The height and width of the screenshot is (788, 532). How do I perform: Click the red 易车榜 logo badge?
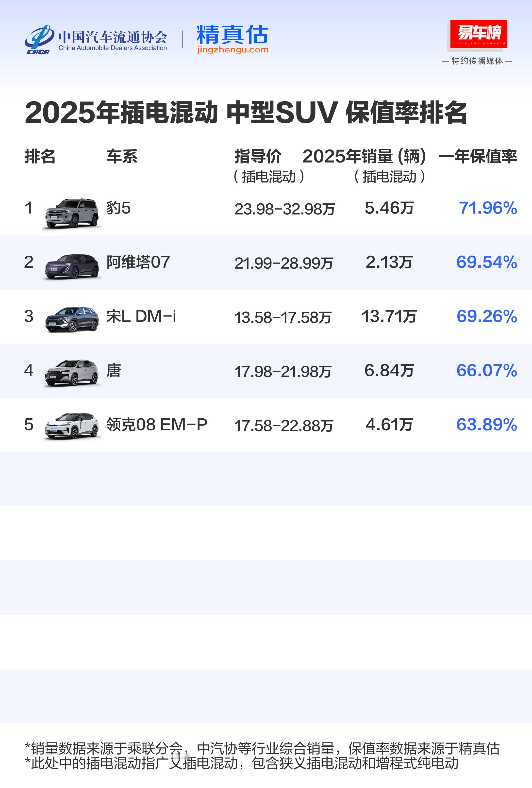(478, 34)
